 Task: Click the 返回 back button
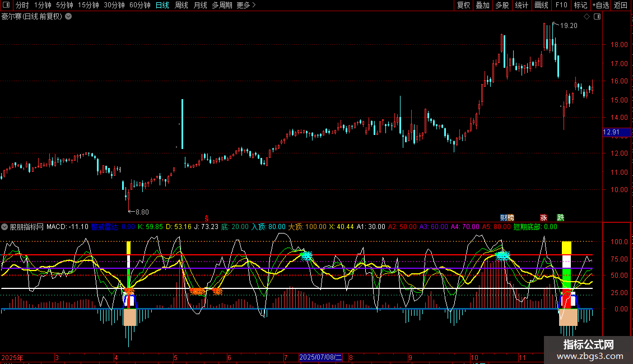621,5
